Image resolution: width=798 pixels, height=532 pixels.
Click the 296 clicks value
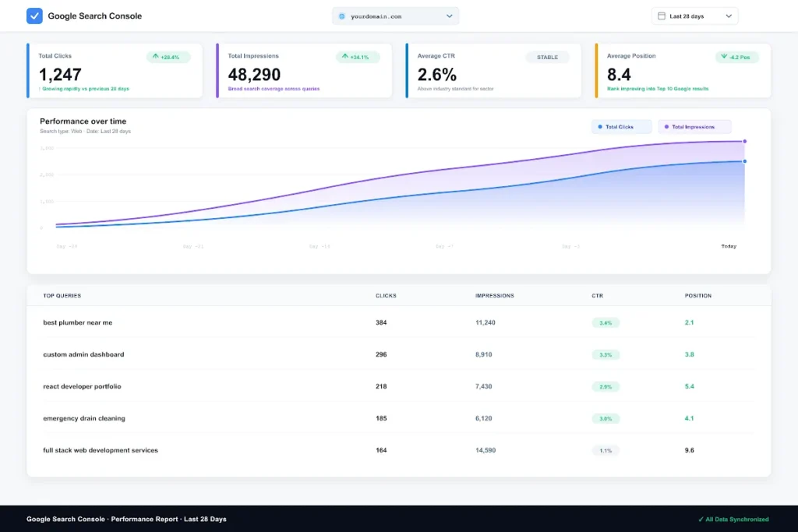coord(381,354)
